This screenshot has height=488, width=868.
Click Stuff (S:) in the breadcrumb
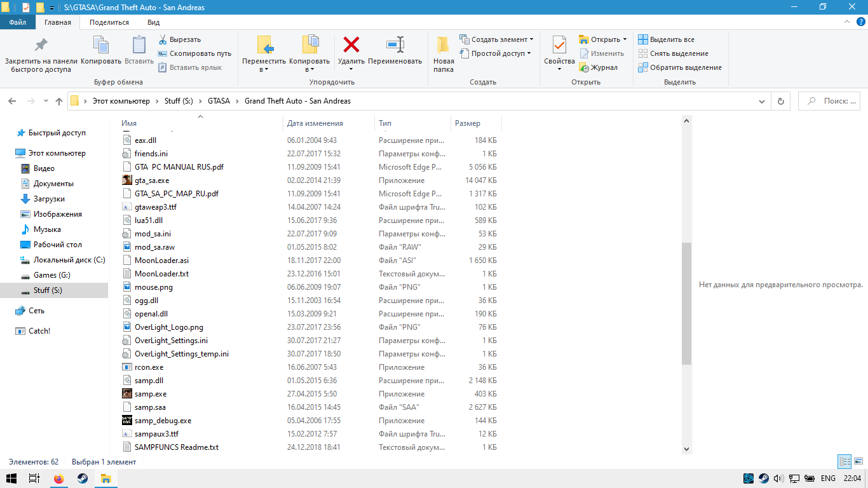(x=179, y=101)
